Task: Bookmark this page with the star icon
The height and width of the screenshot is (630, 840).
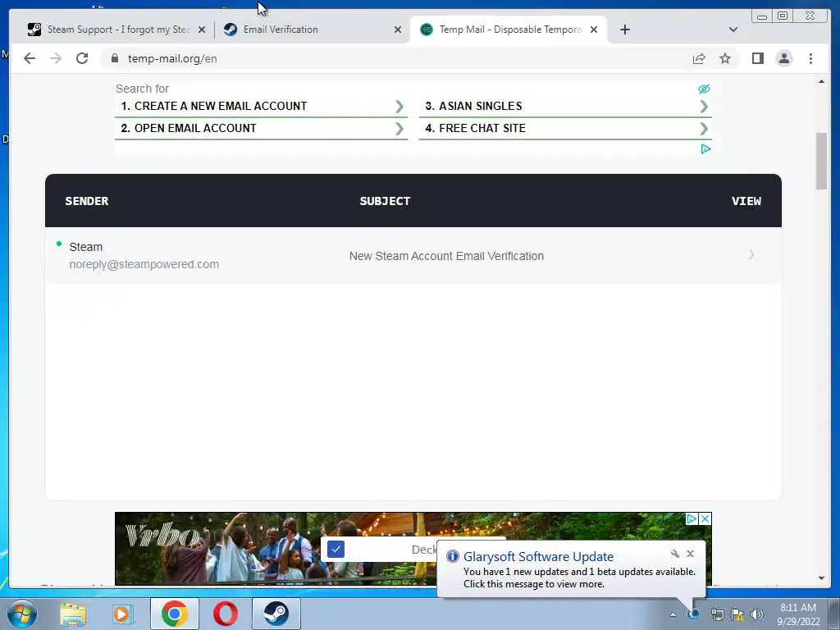Action: point(725,58)
